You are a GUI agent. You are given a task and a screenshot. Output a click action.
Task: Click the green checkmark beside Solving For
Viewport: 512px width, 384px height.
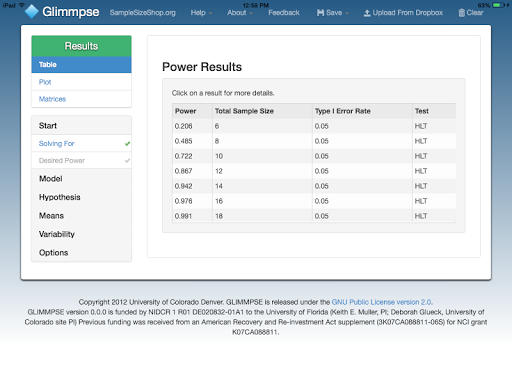[x=127, y=144]
